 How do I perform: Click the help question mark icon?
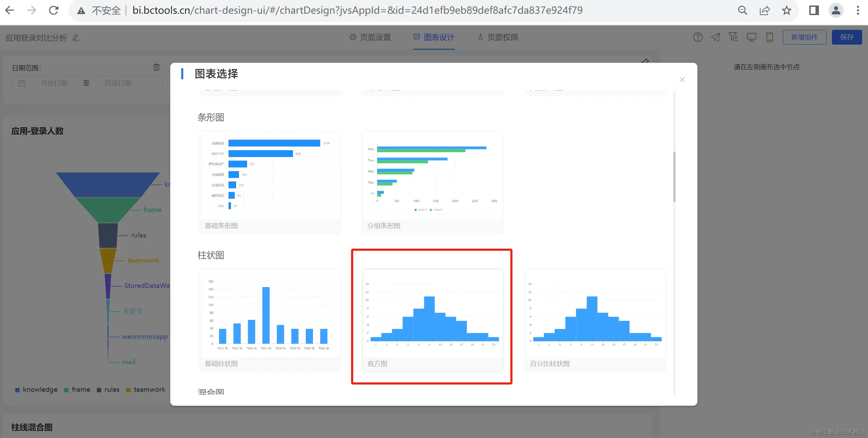click(x=698, y=37)
